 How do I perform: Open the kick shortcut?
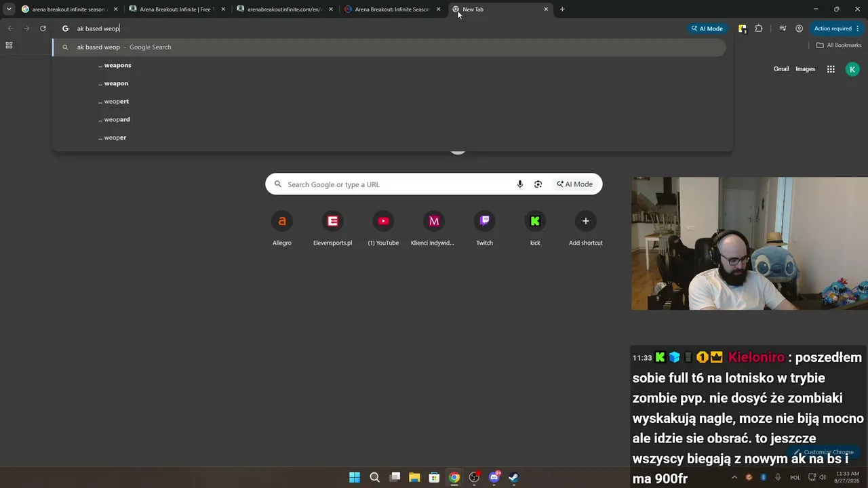tap(535, 228)
